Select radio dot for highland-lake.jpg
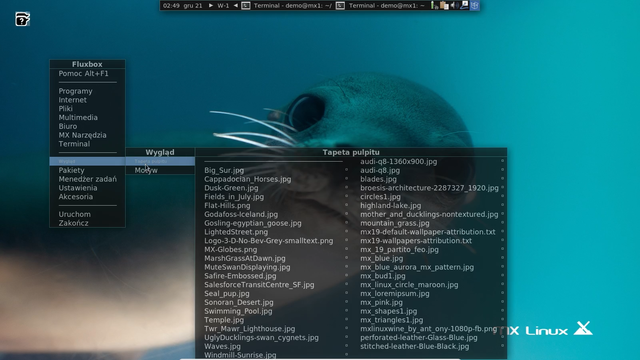Image resolution: width=640 pixels, height=360 pixels. (502, 204)
